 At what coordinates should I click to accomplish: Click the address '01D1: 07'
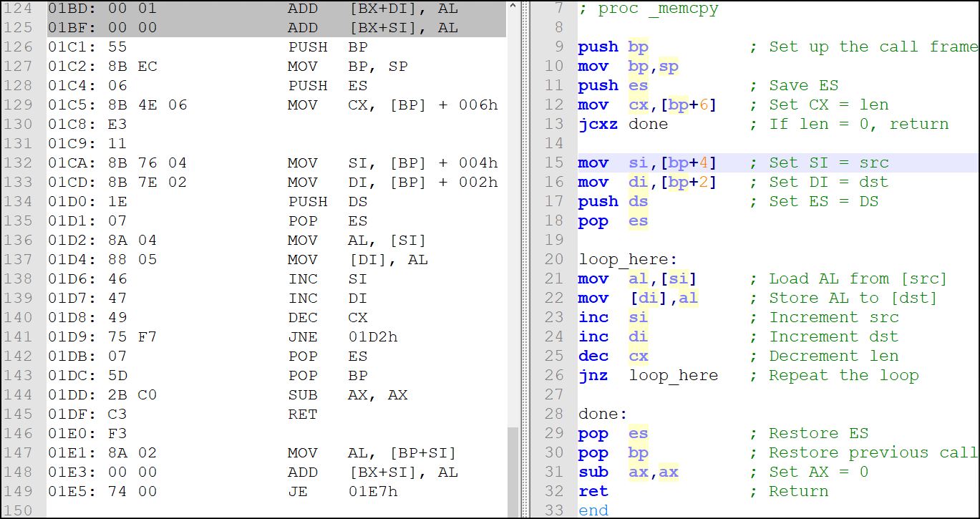pyautogui.click(x=87, y=222)
